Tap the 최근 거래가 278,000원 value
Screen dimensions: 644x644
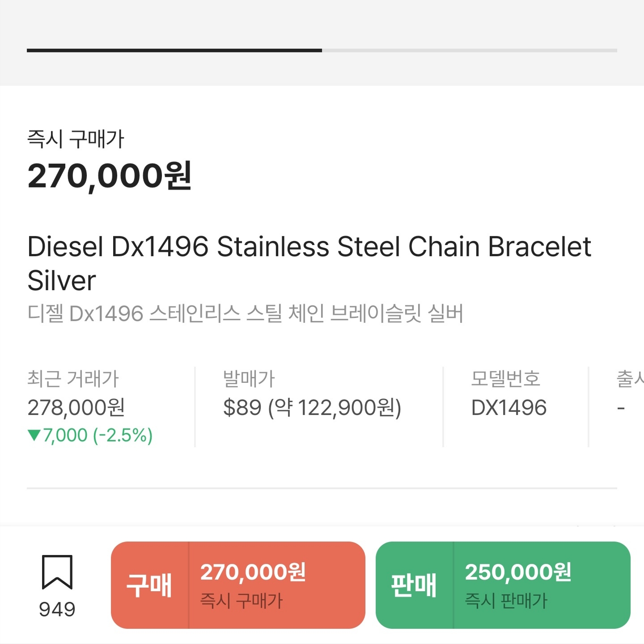tap(76, 407)
